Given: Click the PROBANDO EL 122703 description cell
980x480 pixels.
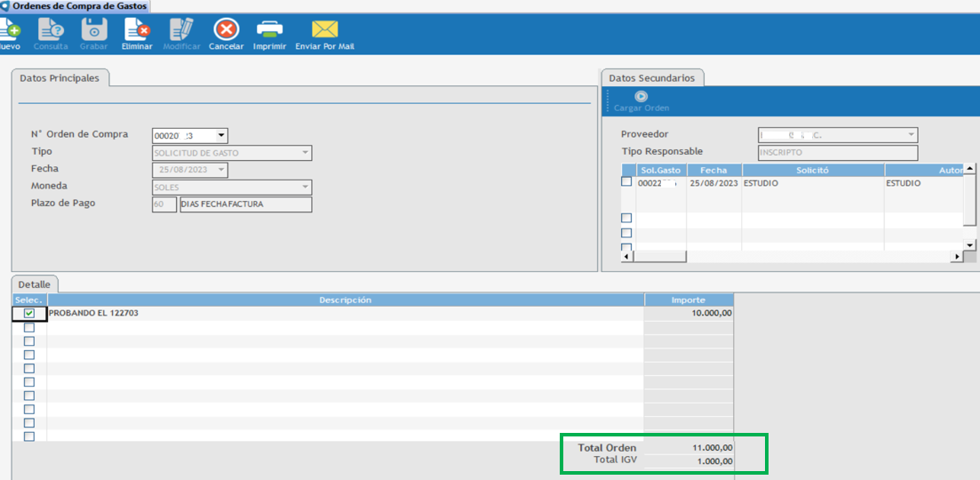Looking at the screenshot, I should [346, 314].
